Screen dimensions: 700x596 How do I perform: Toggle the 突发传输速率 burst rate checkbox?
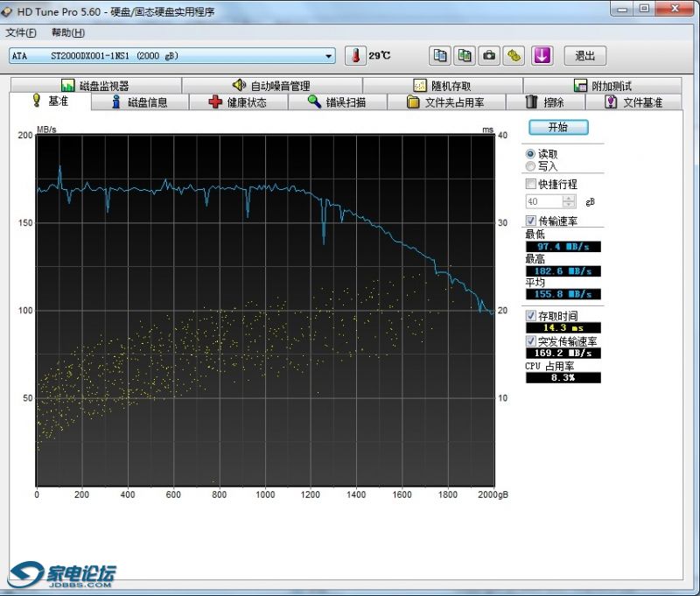tap(530, 341)
